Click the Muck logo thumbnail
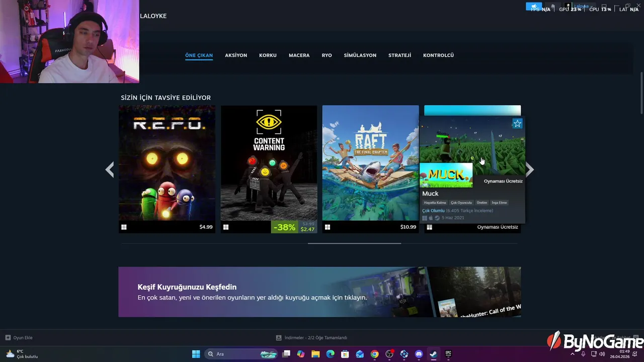This screenshot has width=644, height=362. tap(446, 175)
